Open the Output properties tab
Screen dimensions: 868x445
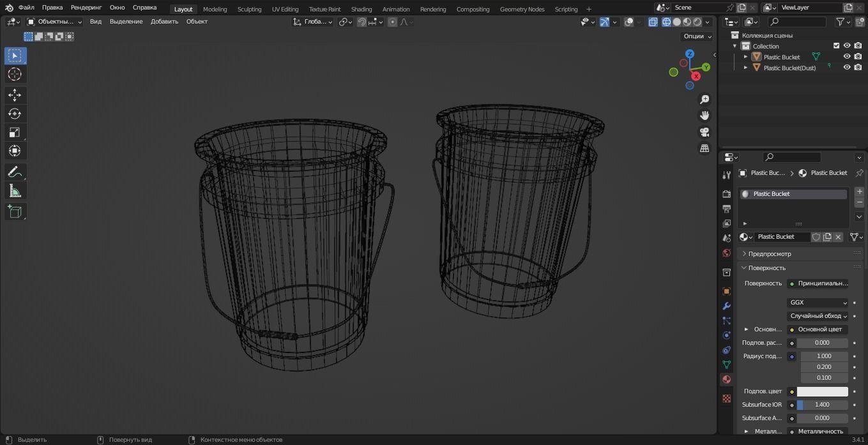coord(726,208)
